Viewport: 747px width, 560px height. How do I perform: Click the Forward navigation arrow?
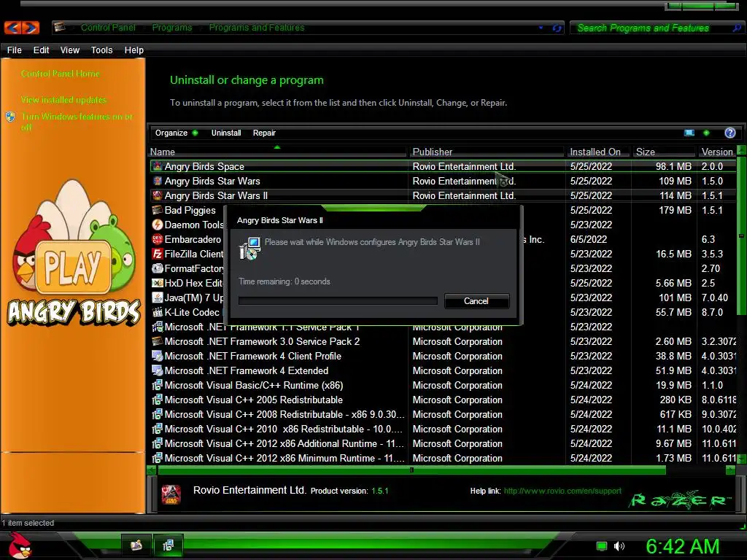click(x=30, y=28)
